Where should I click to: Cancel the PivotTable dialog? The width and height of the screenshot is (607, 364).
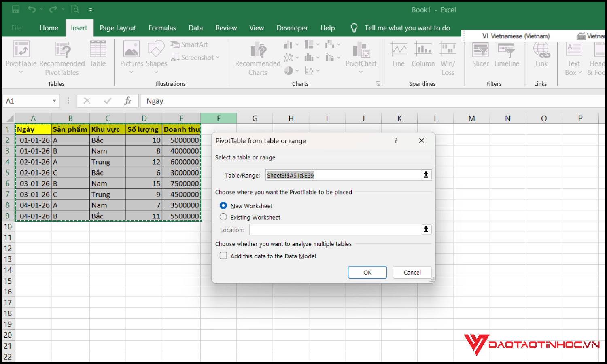point(412,272)
